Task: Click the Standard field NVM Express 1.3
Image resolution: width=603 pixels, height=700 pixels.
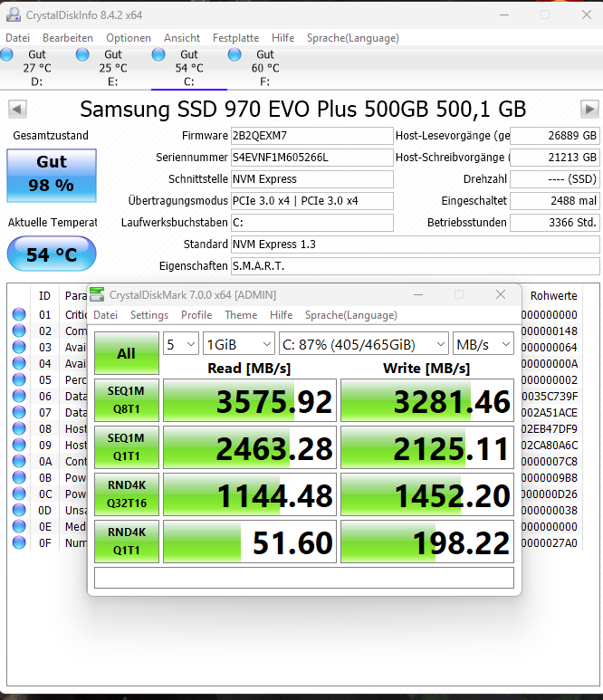Action: pos(415,245)
